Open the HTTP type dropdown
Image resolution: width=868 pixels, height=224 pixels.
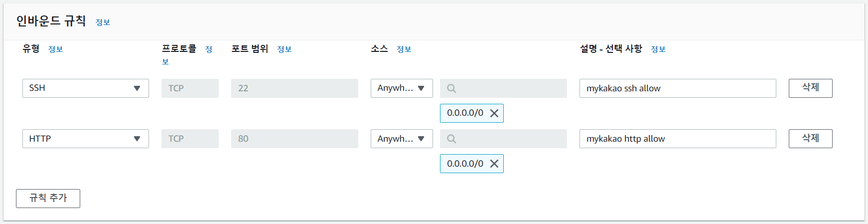tap(86, 139)
